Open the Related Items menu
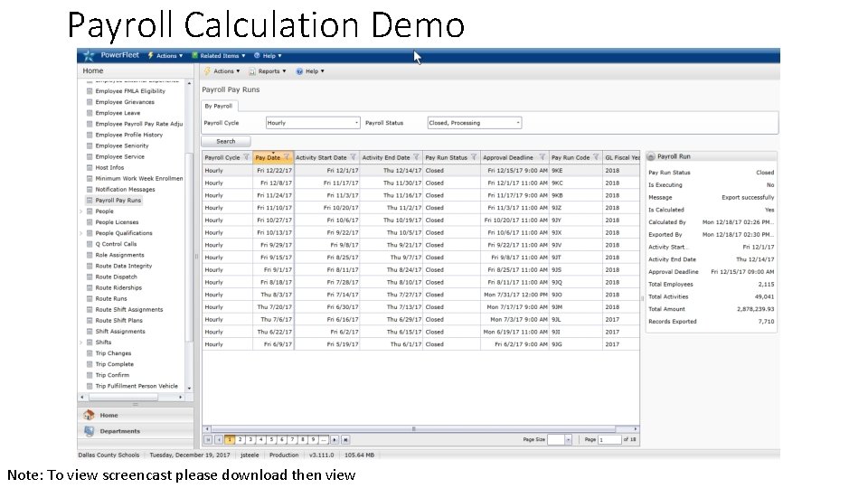The image size is (868, 488). tap(219, 55)
